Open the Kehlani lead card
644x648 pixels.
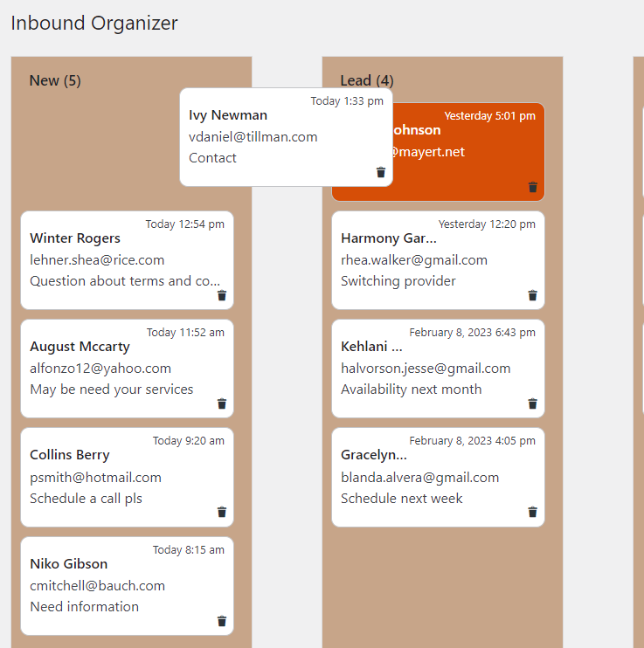click(371, 347)
